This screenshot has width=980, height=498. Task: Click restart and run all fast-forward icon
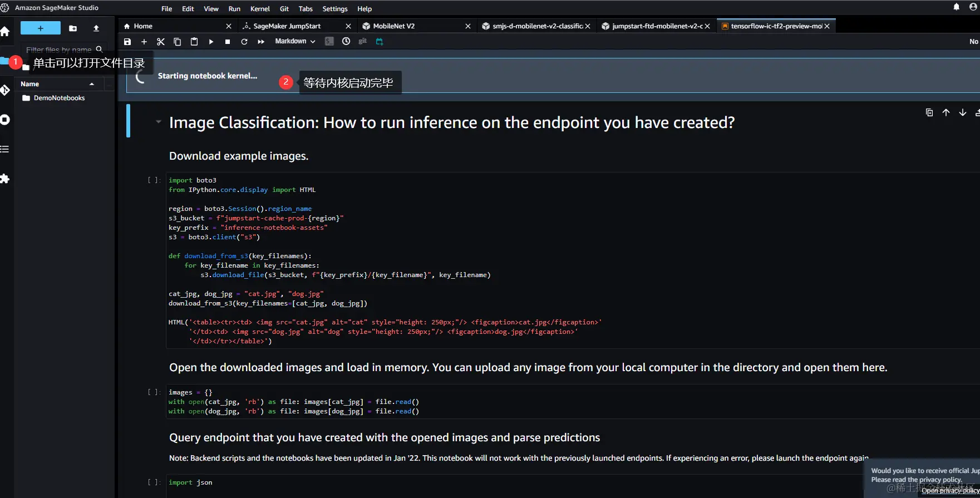pos(261,42)
